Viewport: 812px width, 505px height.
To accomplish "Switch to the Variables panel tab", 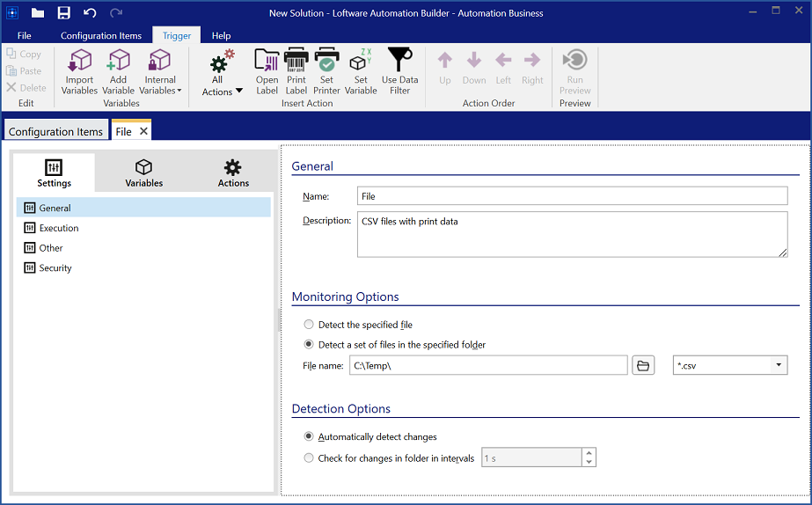I will [x=143, y=172].
